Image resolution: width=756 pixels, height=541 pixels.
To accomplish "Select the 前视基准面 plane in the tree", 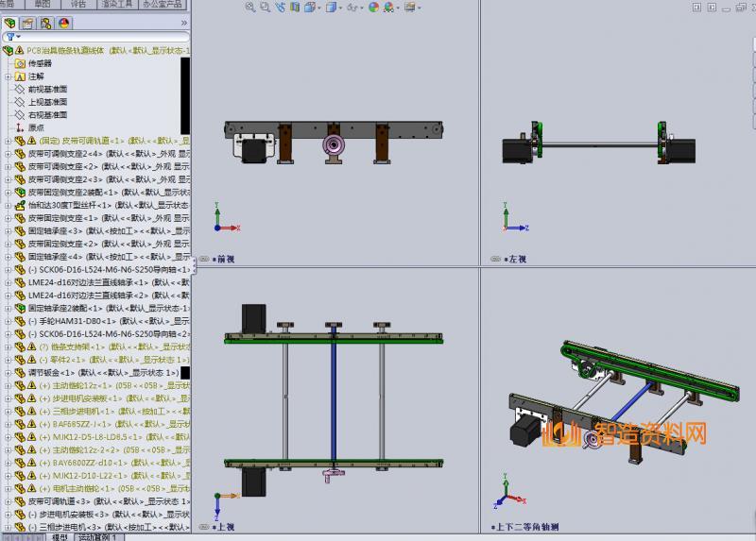I will pos(47,90).
